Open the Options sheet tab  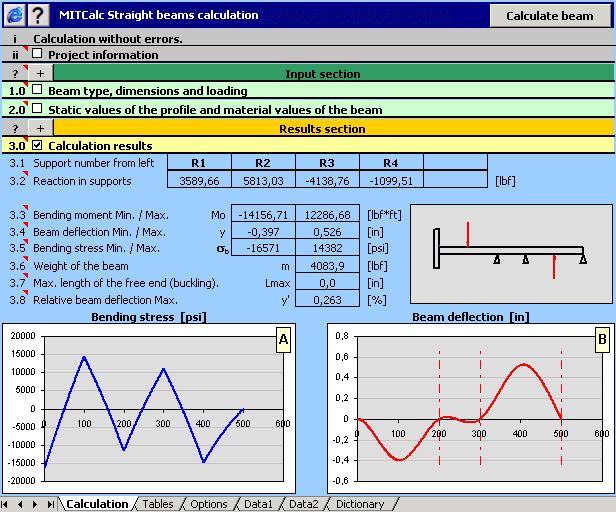click(209, 504)
